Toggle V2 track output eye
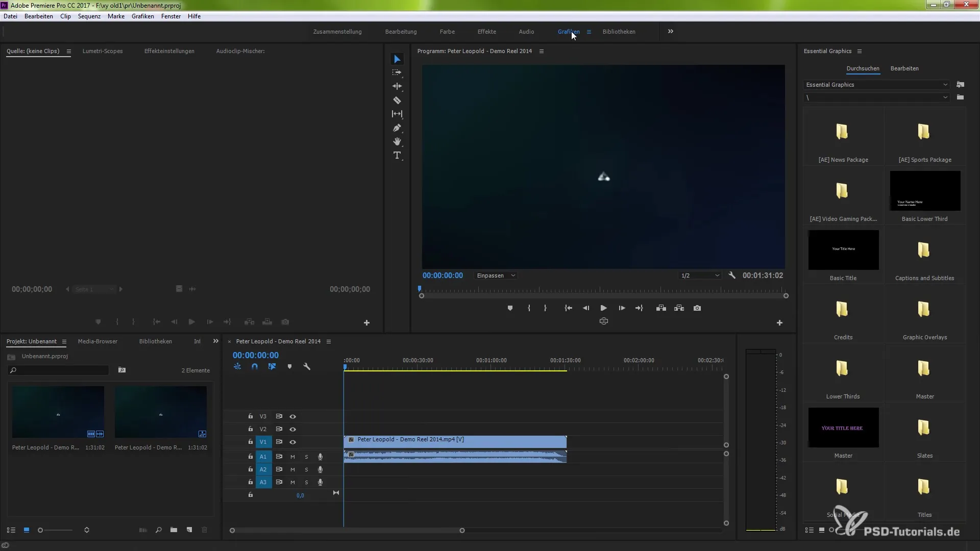The width and height of the screenshot is (980, 551). pos(292,430)
